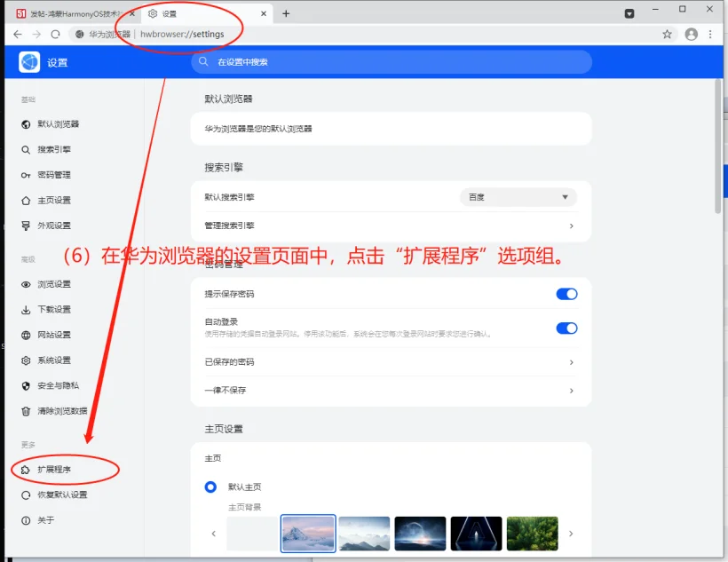Image resolution: width=728 pixels, height=562 pixels.
Task: Open 浏览设置 in sidebar
Action: pos(46,284)
